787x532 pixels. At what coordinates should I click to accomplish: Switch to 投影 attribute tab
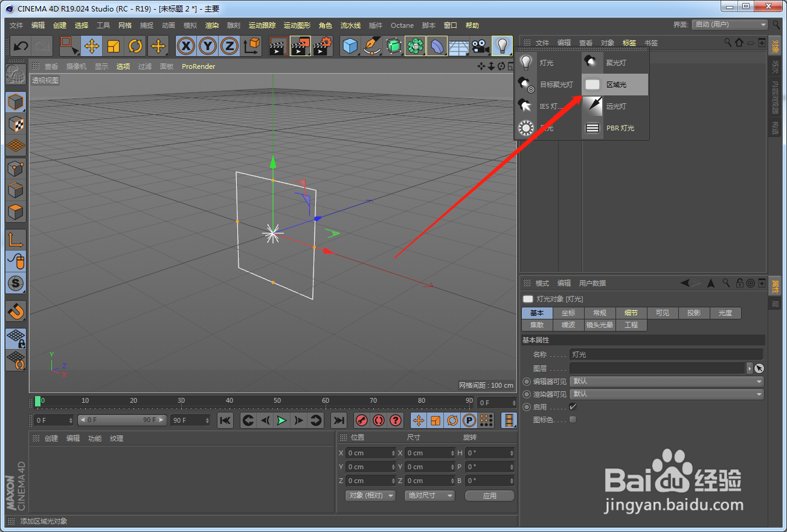[694, 313]
